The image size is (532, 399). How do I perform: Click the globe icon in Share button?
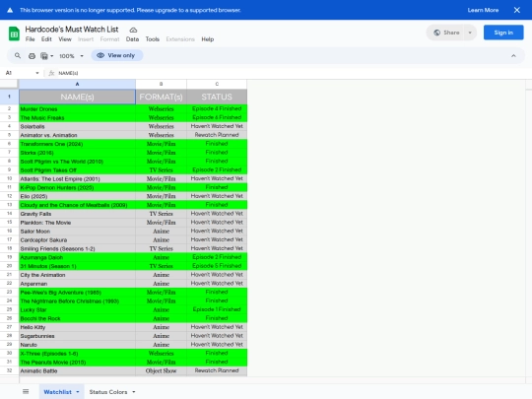click(437, 33)
